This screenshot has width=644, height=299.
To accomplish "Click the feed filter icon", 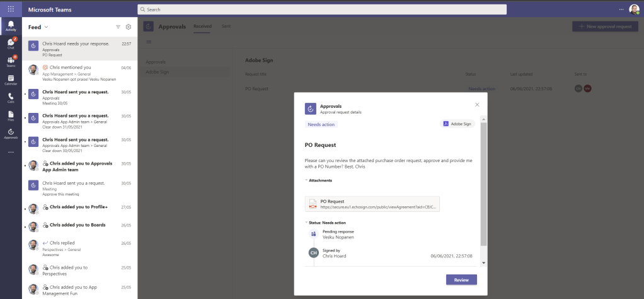I will click(118, 27).
